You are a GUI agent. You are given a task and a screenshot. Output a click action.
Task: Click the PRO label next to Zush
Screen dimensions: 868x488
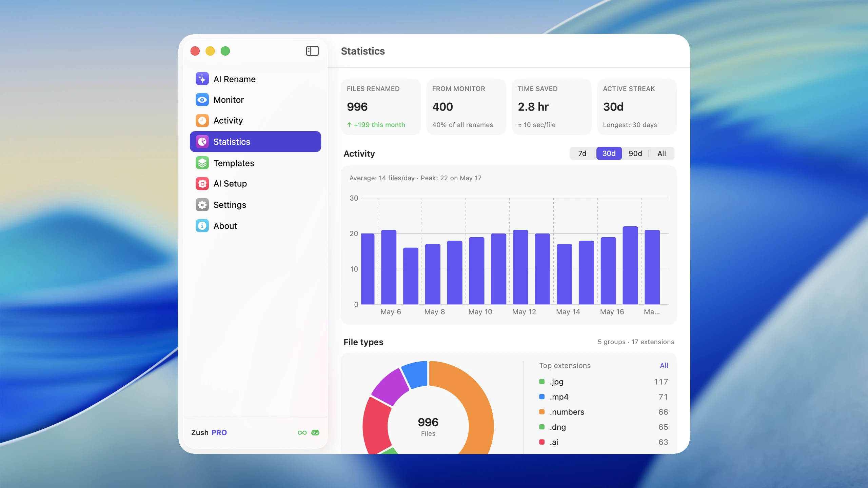click(219, 433)
